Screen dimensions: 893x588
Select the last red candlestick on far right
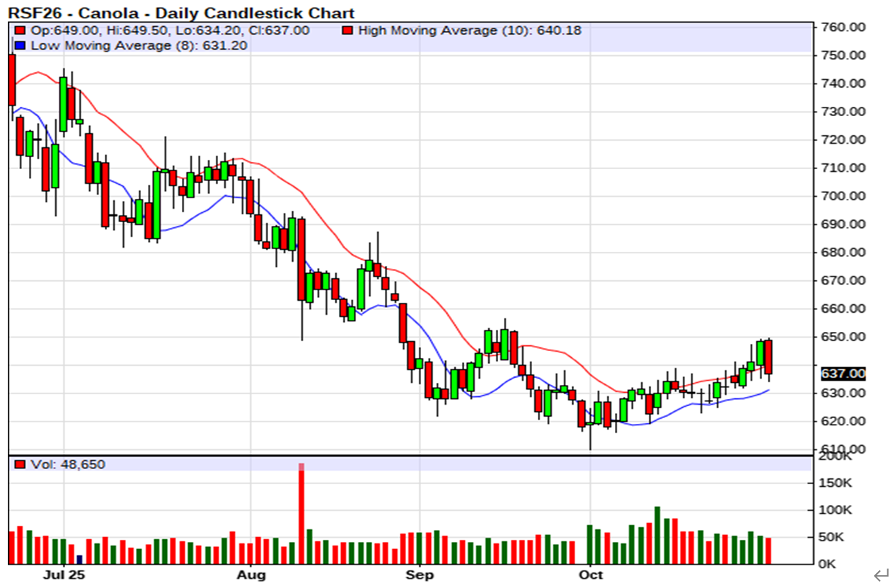[x=768, y=357]
